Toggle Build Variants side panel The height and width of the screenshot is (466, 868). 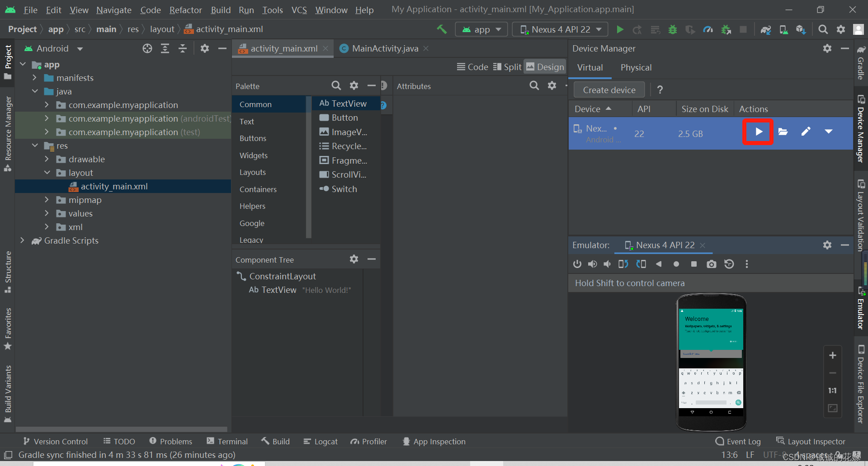tap(8, 394)
